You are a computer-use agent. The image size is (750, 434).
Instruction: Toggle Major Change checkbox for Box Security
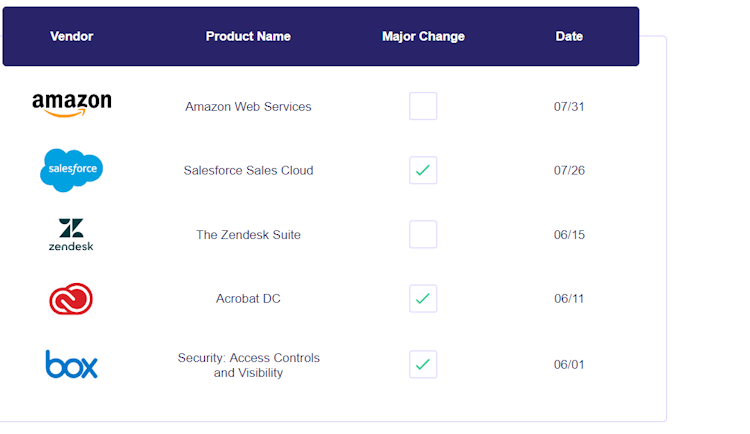pos(423,364)
